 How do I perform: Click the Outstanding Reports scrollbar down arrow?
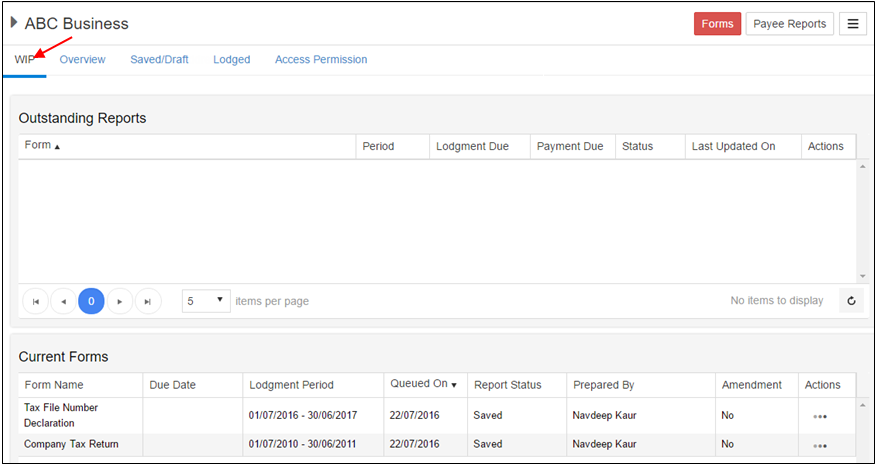pyautogui.click(x=862, y=276)
